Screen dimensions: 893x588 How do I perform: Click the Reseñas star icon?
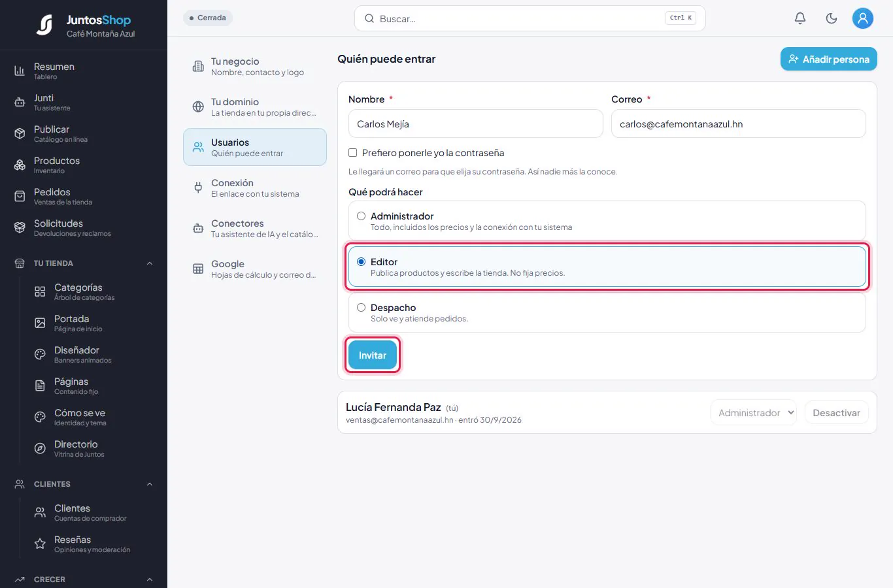40,544
